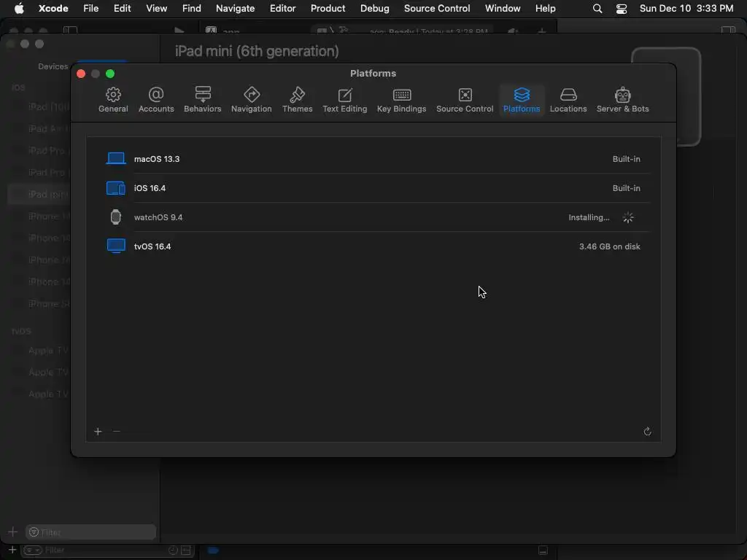Switch to the Behaviors tab
Screen dimensions: 747x560
point(203,100)
